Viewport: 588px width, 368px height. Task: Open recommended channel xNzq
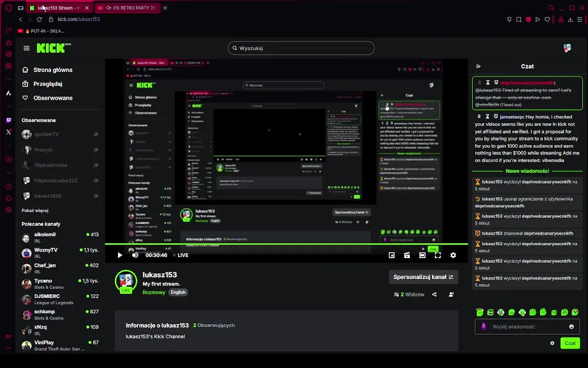click(60, 330)
